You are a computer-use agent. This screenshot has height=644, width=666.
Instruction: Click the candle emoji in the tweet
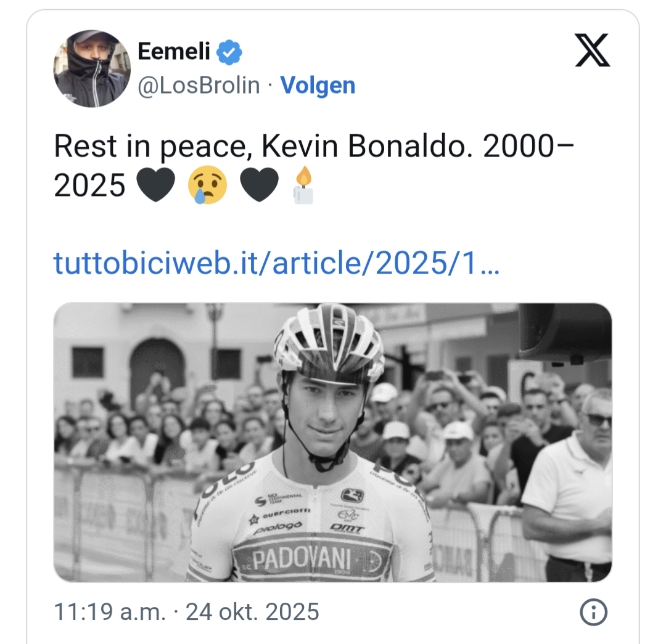(x=303, y=185)
